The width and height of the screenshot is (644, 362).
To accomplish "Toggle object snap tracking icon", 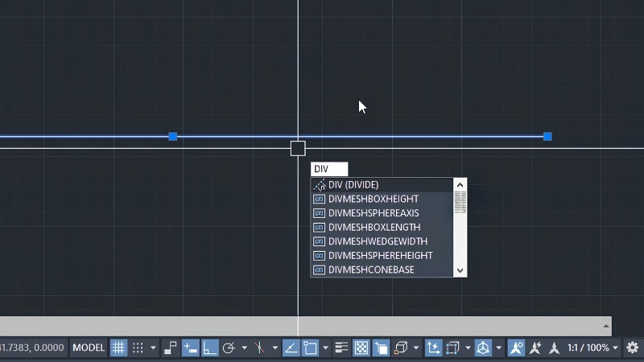I will point(291,348).
